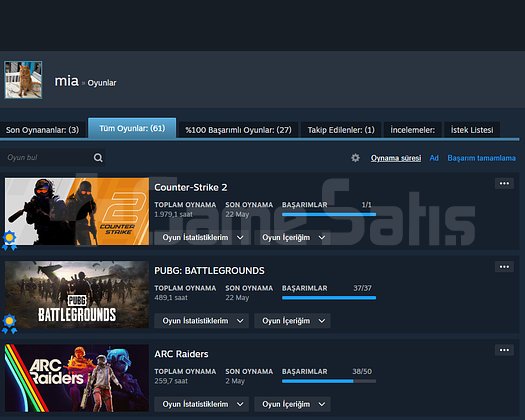The image size is (525, 420).
Task: Click the Oyunlar breadcrumb text
Action: pyautogui.click(x=102, y=83)
